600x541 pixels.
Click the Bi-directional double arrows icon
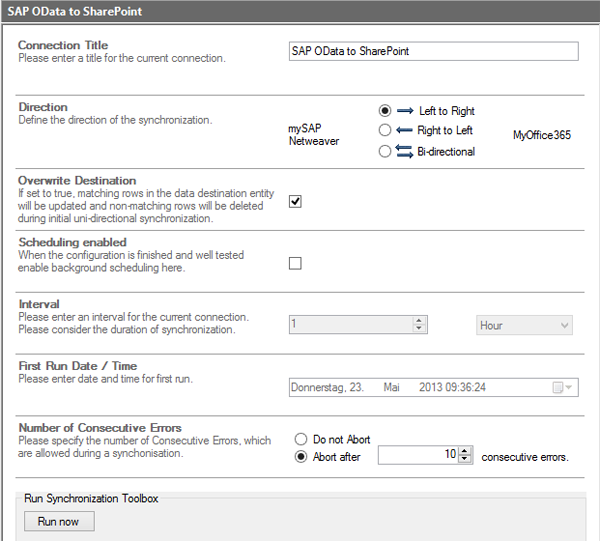pyautogui.click(x=404, y=151)
